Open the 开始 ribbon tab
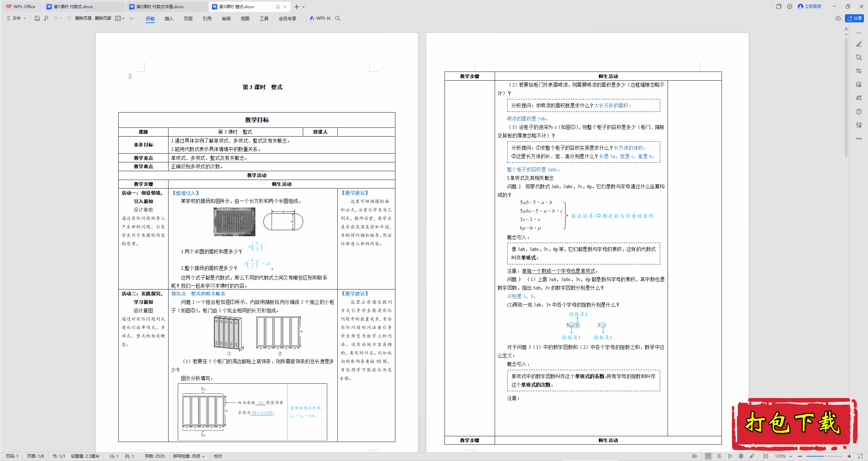The image size is (868, 461). pyautogui.click(x=150, y=19)
